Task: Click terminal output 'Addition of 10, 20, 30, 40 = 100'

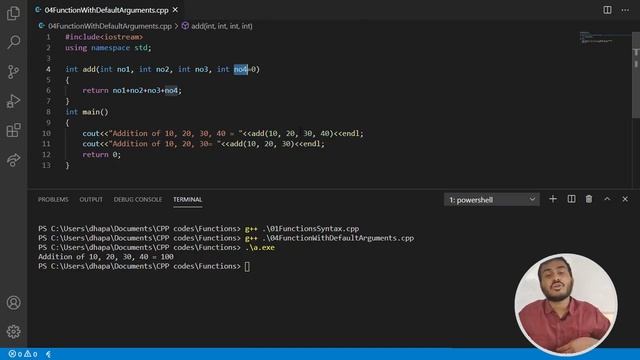Action: [x=106, y=257]
